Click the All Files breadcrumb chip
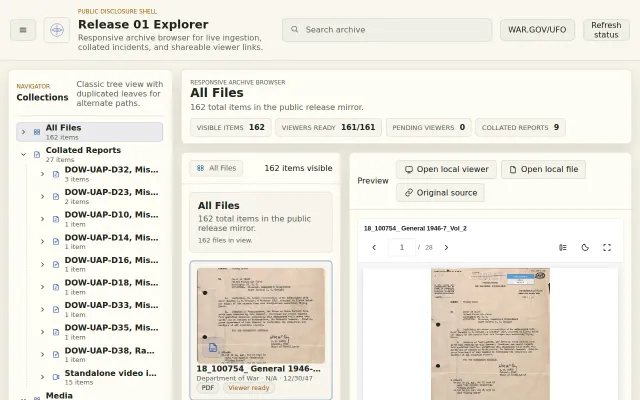 (216, 168)
